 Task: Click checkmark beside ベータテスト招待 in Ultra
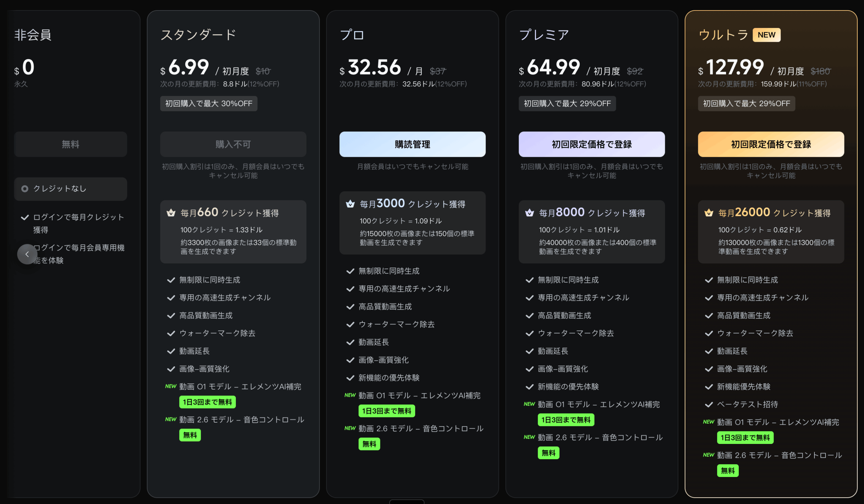(x=709, y=404)
